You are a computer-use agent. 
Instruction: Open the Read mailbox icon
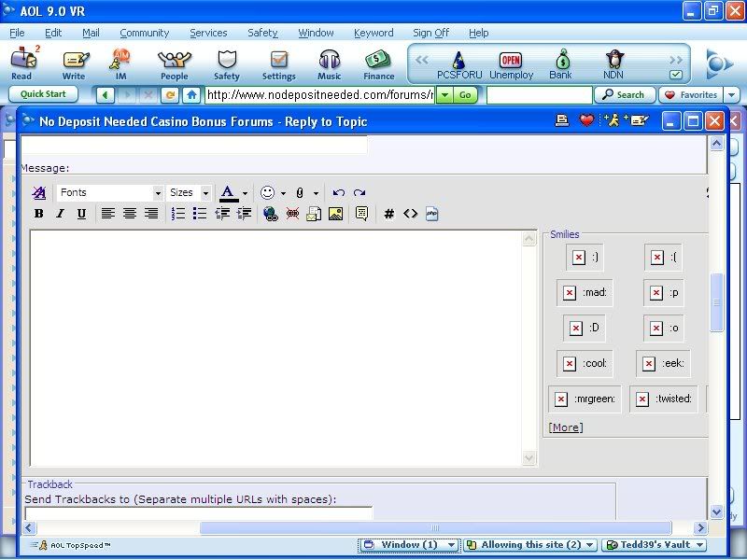(x=22, y=63)
